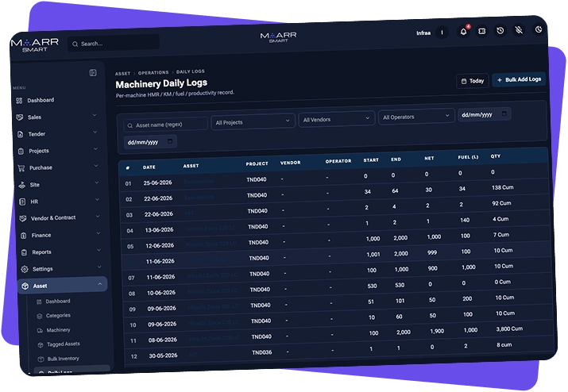The width and height of the screenshot is (568, 392).
Task: Click the TND036 project cell
Action: tap(261, 352)
